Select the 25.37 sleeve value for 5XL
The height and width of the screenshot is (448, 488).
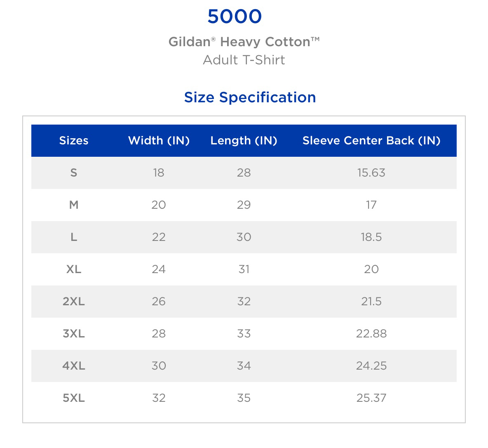[x=371, y=398]
